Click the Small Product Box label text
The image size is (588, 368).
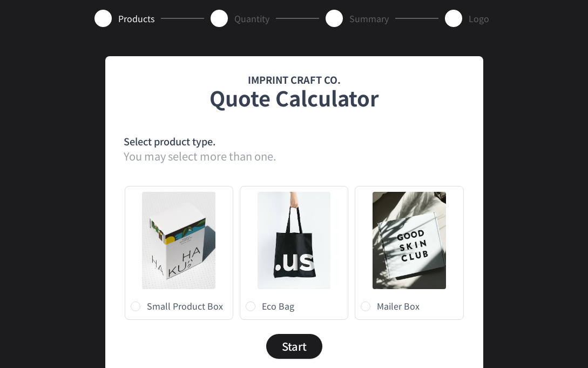coord(185,306)
